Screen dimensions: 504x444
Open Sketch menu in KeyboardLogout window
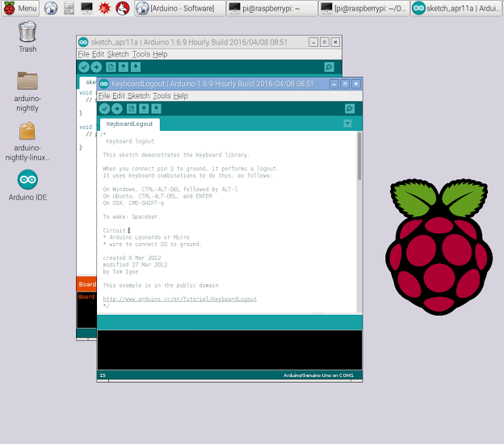138,95
